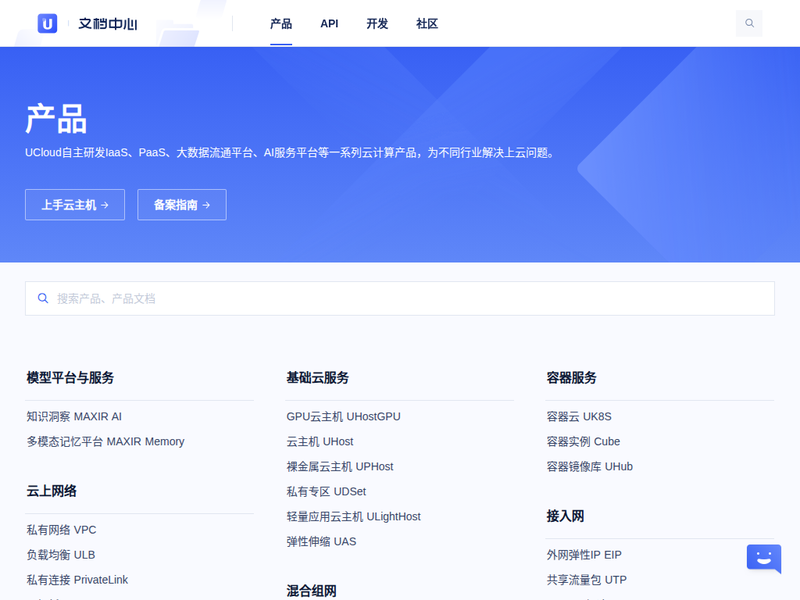Screen dimensions: 800x600
Task: Click the 云上网络 section heading
Action: (x=52, y=491)
